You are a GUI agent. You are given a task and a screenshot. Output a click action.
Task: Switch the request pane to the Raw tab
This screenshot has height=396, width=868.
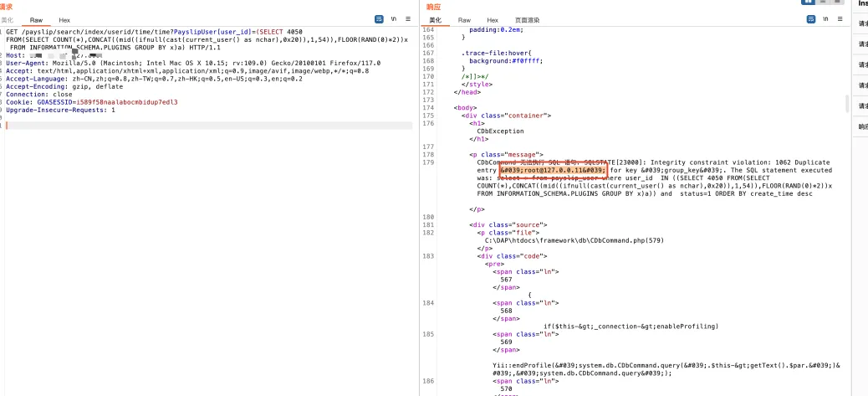(37, 20)
